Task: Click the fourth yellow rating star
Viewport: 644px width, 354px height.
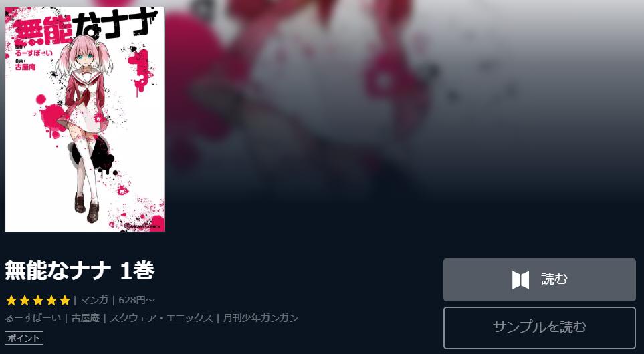Action: tap(51, 301)
